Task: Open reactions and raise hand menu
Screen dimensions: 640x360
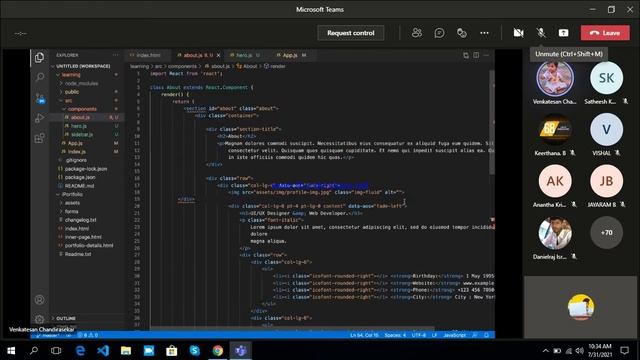Action: tap(462, 33)
